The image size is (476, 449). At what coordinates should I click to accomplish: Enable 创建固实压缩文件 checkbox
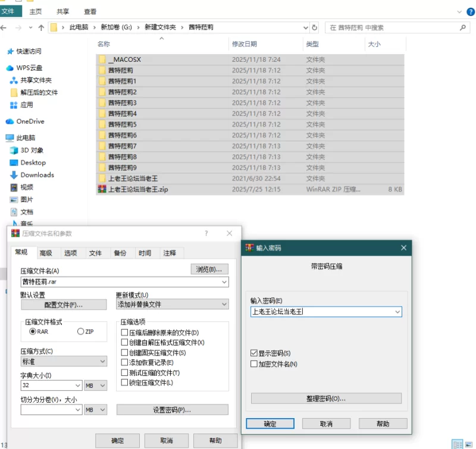click(x=124, y=353)
